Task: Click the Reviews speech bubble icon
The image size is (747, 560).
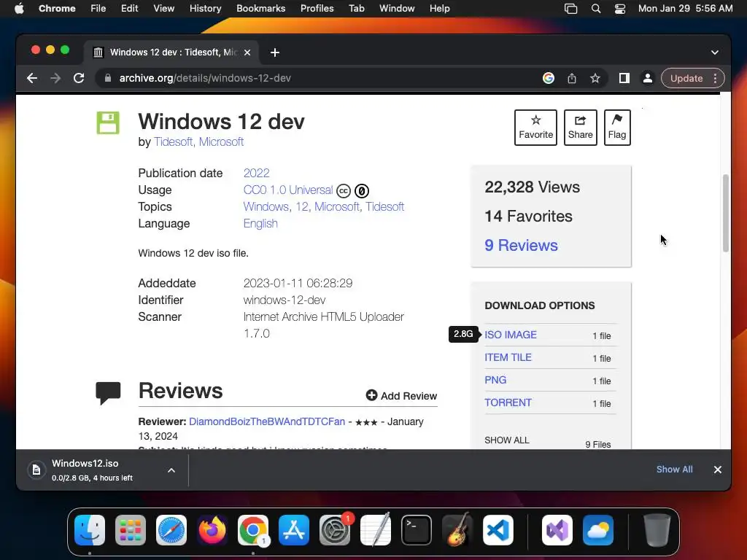Action: (108, 393)
